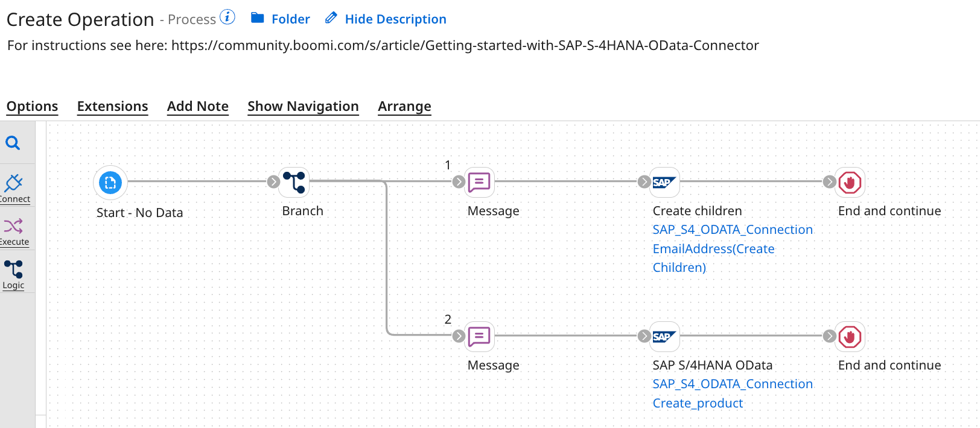Click the chevron before the branch 1 Message shape

(459, 182)
